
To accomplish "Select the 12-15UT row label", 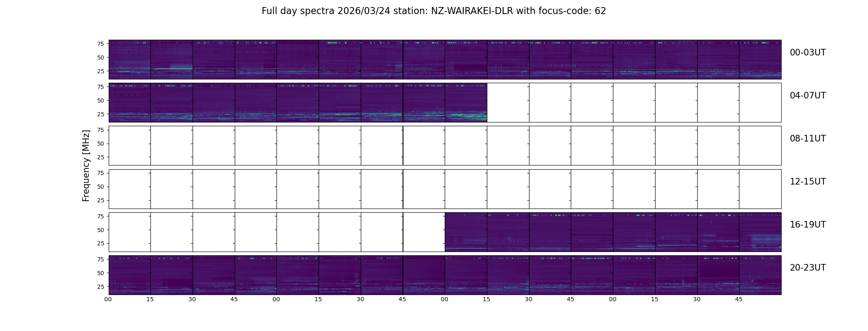I will pyautogui.click(x=808, y=182).
